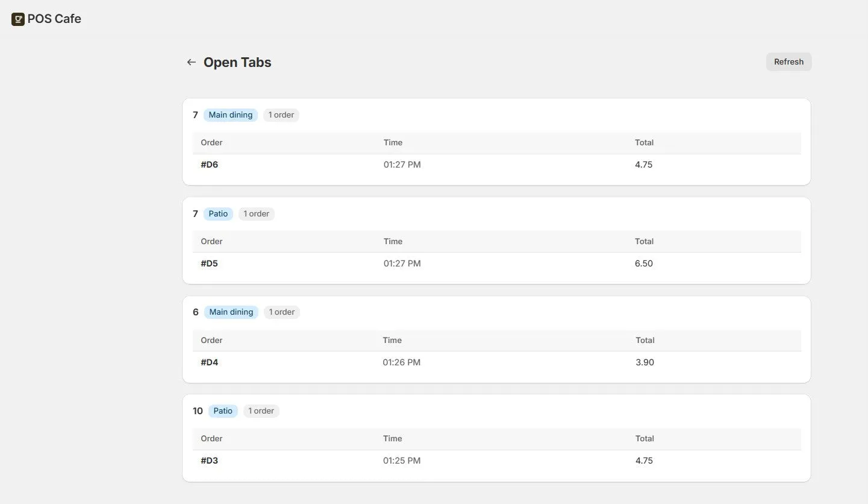Screen dimensions: 868x504
Task: Click the 1 order badge in the #D4 card
Action: (282, 312)
